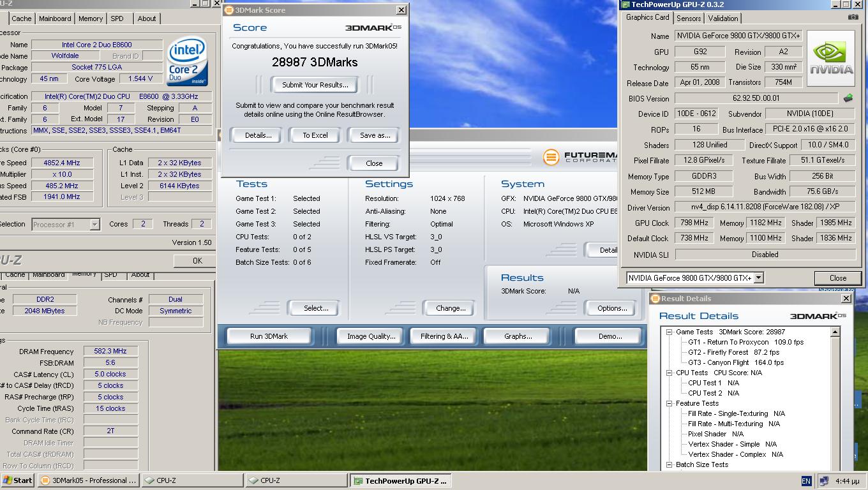Open Cache tab in upper CPU-Z window
The height and width of the screenshot is (490, 868).
[x=22, y=19]
